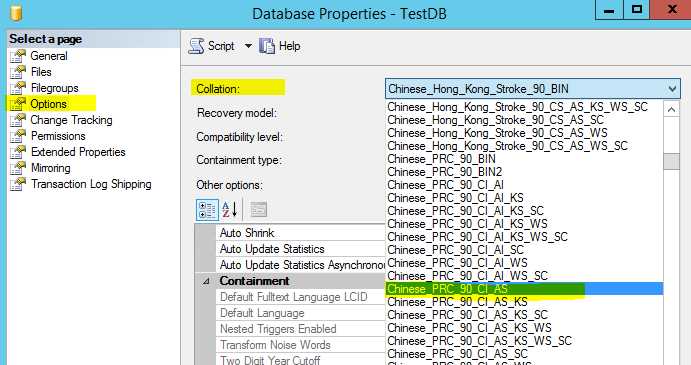
Task: Click the Help book icon
Action: [267, 46]
